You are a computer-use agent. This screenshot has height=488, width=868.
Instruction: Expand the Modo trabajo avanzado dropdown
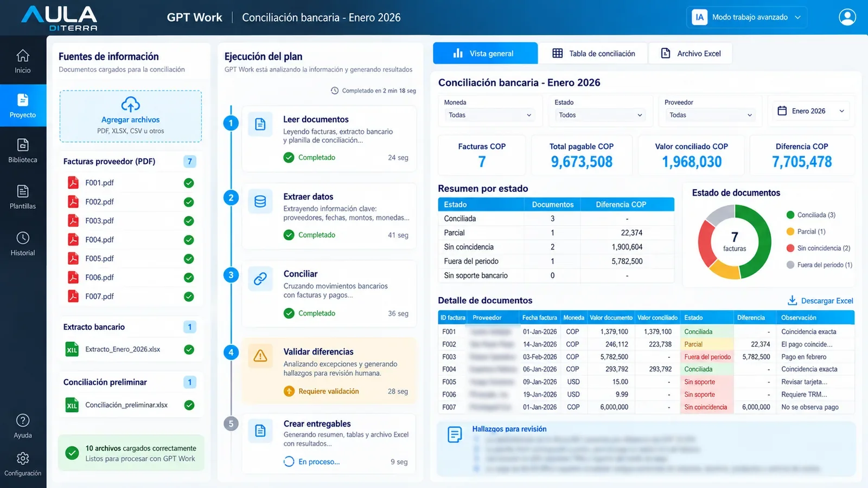(746, 17)
